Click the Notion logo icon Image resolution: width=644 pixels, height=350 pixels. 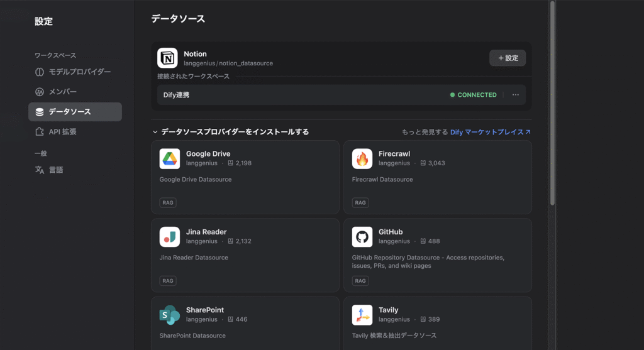pos(167,58)
